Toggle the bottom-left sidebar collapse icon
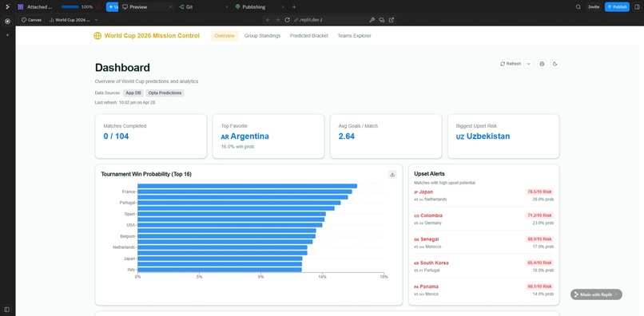 tap(7, 309)
